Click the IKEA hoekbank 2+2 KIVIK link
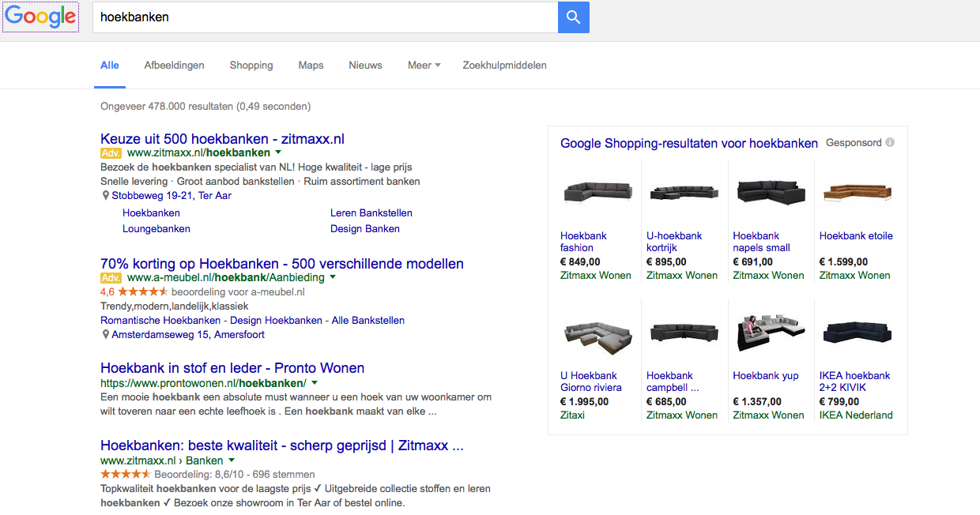980x515 pixels. tap(854, 382)
